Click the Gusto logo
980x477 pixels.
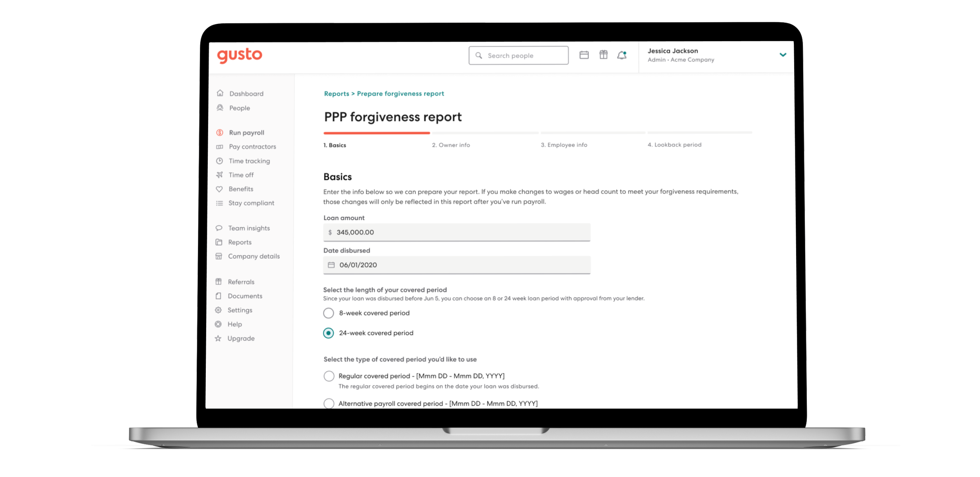click(240, 55)
